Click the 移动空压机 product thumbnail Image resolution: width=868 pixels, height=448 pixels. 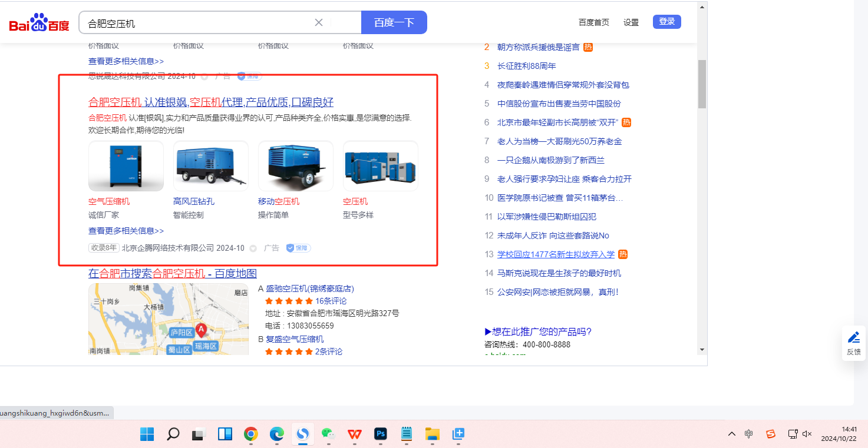click(x=295, y=166)
